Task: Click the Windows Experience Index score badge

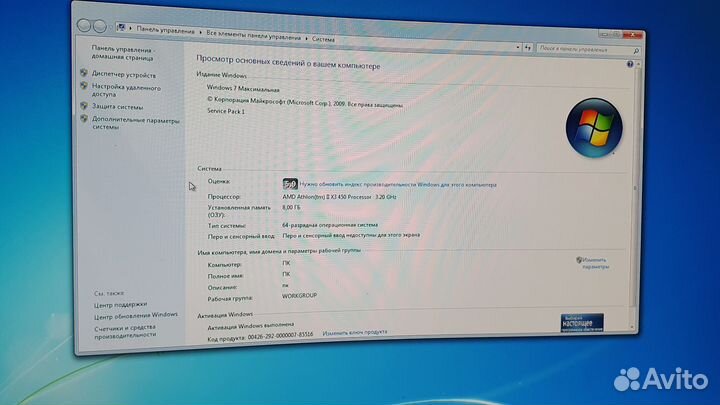Action: (x=290, y=184)
